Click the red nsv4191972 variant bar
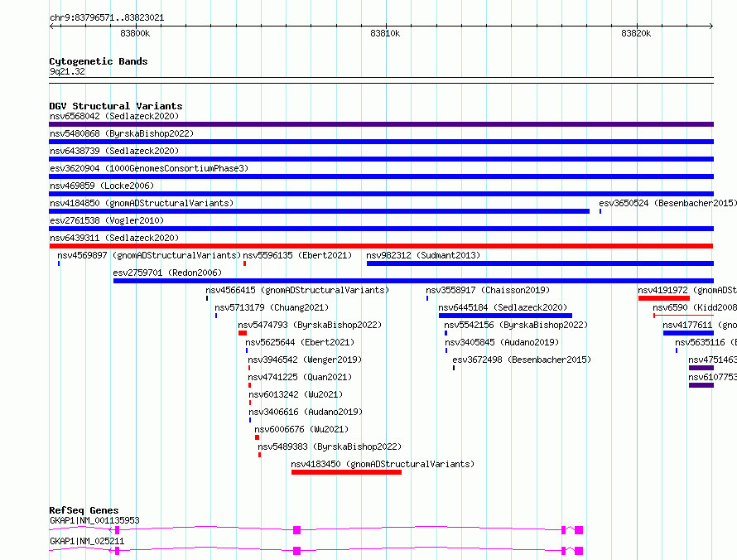The width and height of the screenshot is (737, 560). (x=663, y=298)
